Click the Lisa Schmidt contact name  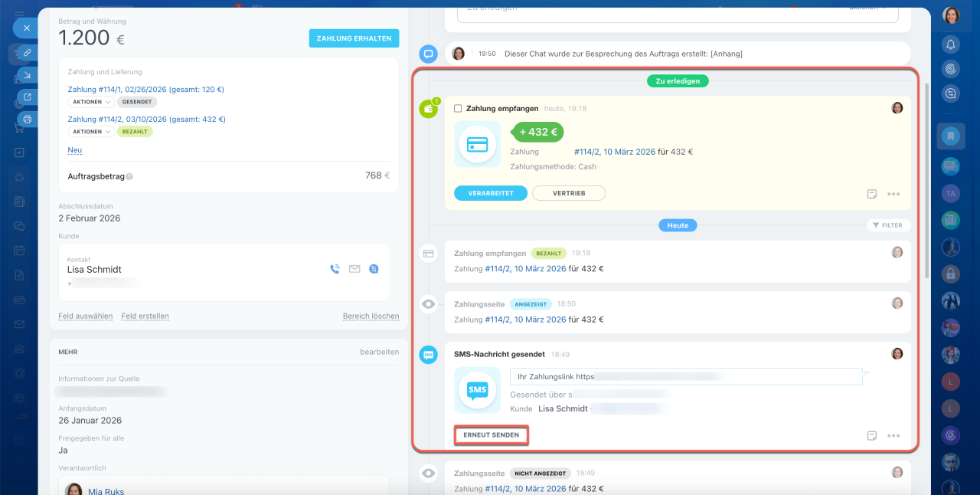(94, 270)
